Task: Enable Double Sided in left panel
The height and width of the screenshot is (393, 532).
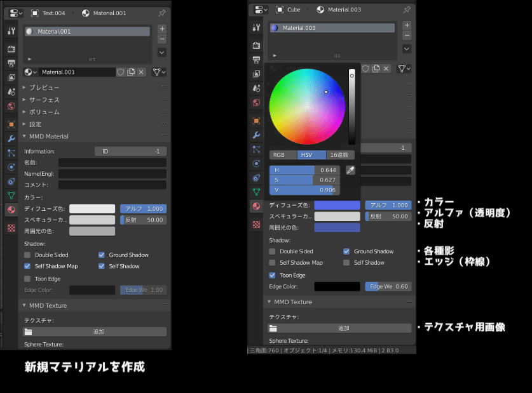Action: [27, 255]
